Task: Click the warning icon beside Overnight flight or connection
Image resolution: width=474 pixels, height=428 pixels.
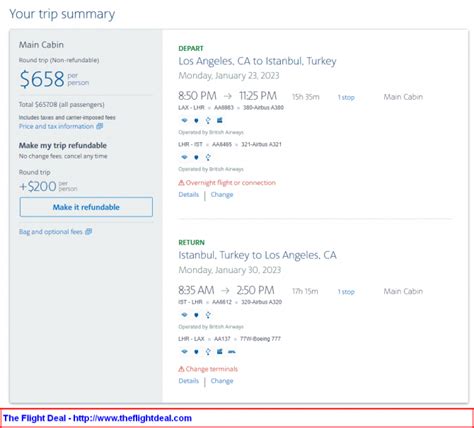Action: pos(181,183)
